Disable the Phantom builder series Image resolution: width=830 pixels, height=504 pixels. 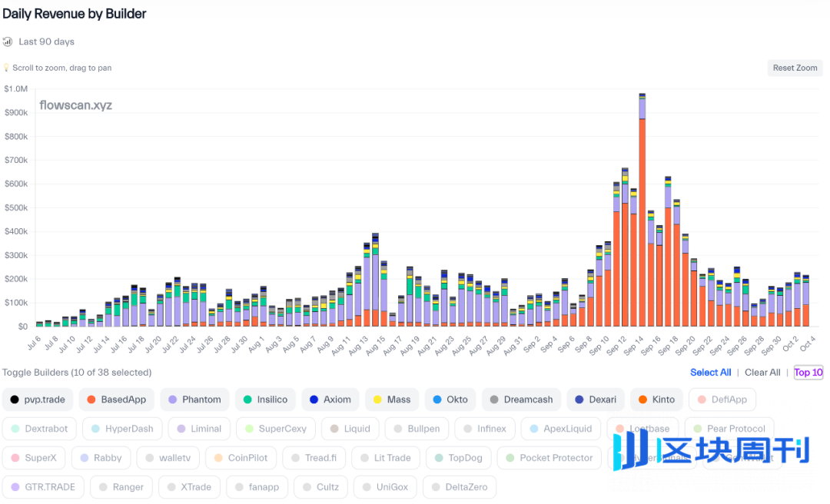[194, 400]
